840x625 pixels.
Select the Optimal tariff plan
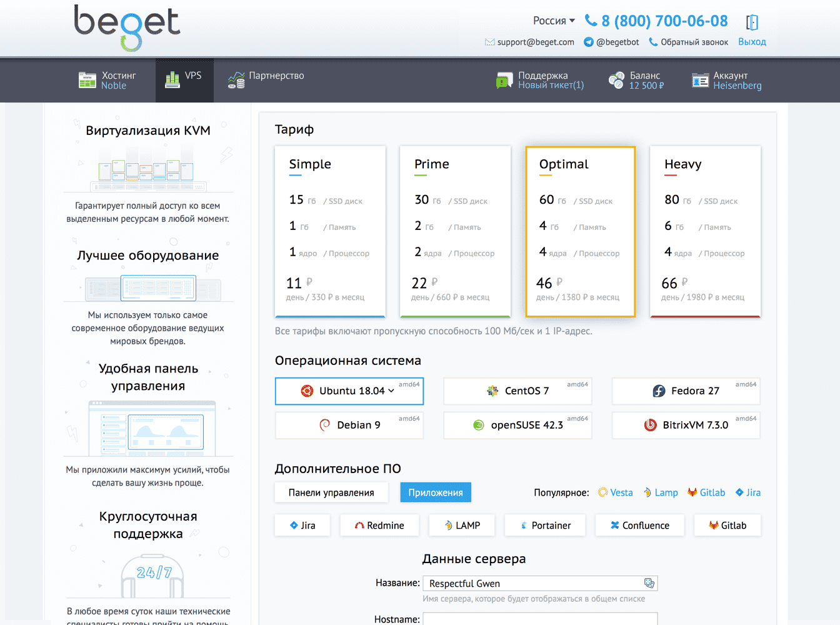tap(580, 231)
